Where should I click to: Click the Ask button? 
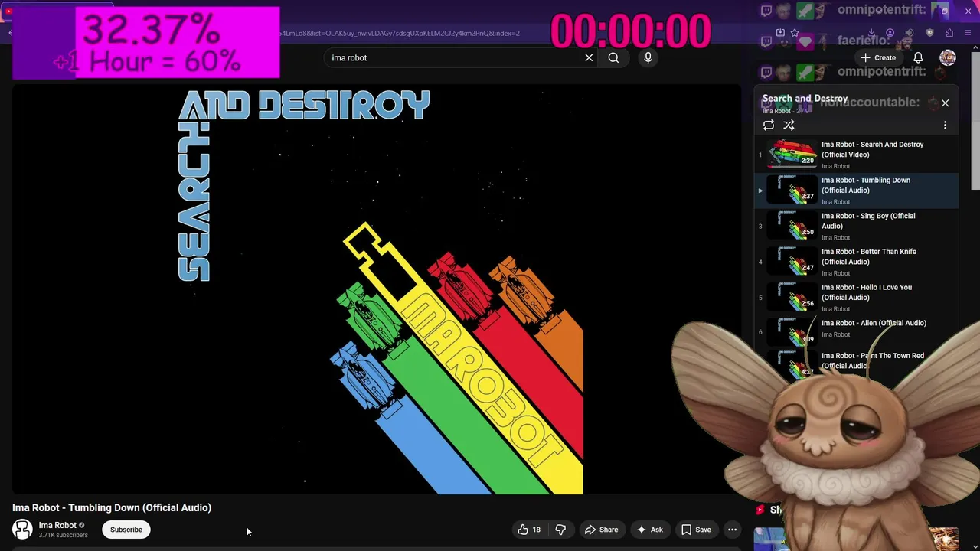point(649,530)
